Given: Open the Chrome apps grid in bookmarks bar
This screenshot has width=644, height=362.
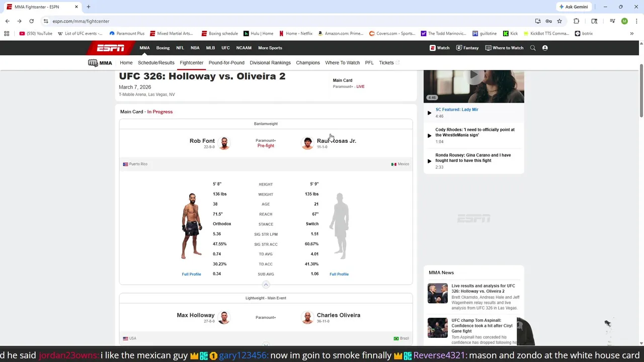Looking at the screenshot, I should click(7, 34).
